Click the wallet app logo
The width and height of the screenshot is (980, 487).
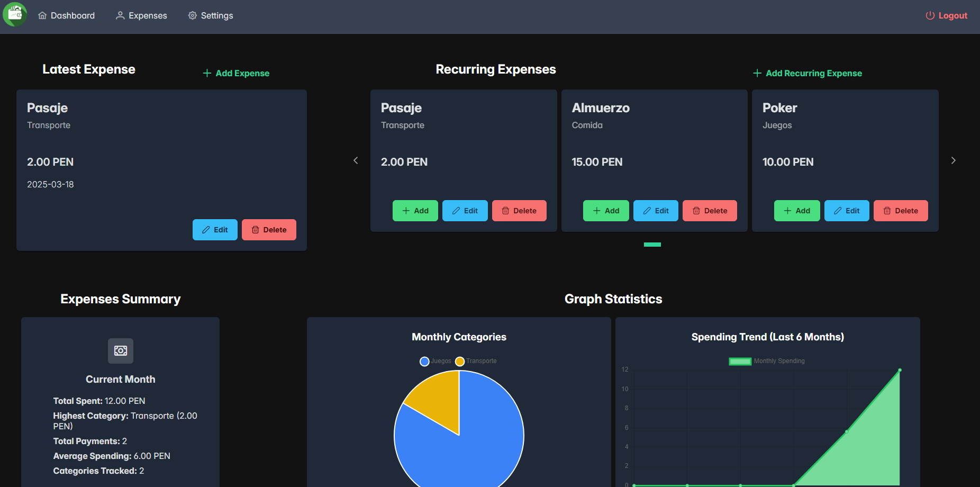tap(14, 14)
